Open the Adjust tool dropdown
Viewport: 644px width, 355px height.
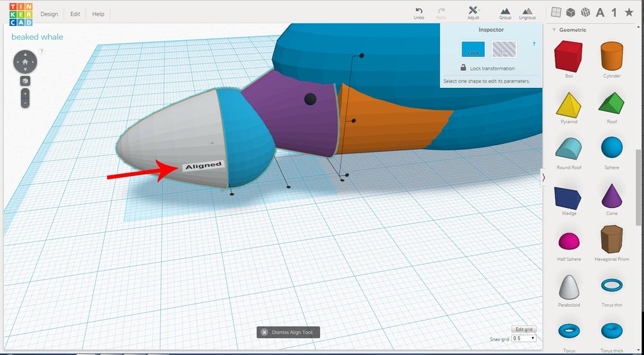point(473,13)
